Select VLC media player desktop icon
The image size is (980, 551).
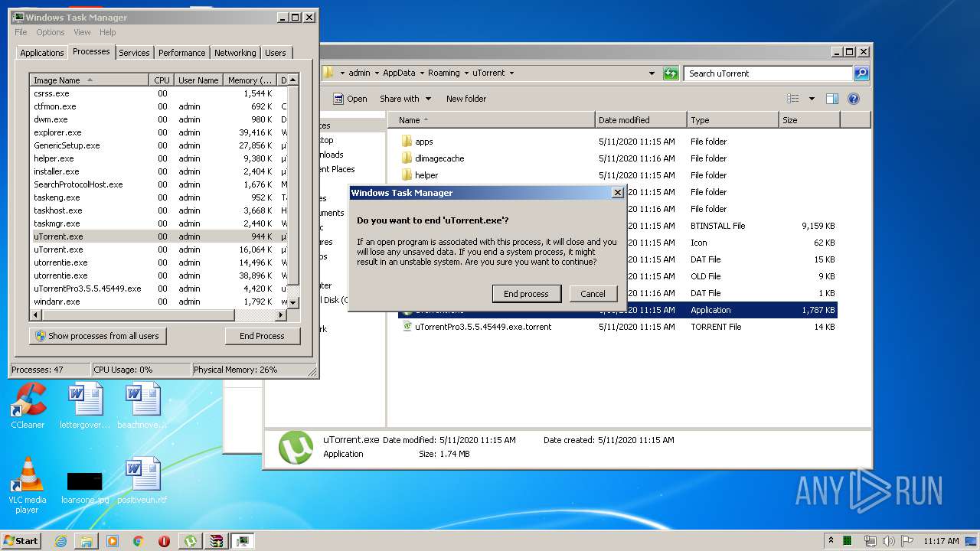28,485
